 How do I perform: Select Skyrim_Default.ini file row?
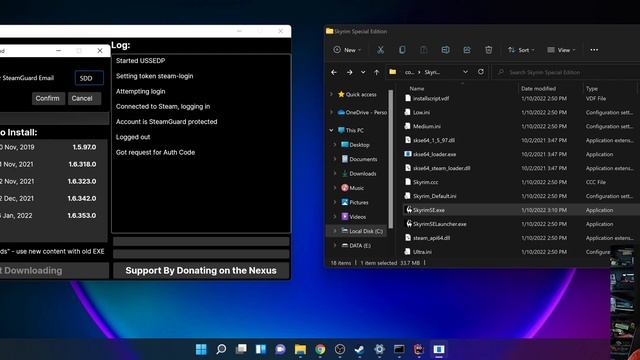[520, 196]
